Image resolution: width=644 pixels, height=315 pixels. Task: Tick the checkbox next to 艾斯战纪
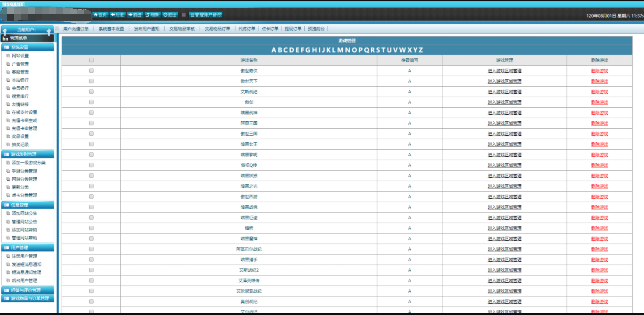(91, 91)
